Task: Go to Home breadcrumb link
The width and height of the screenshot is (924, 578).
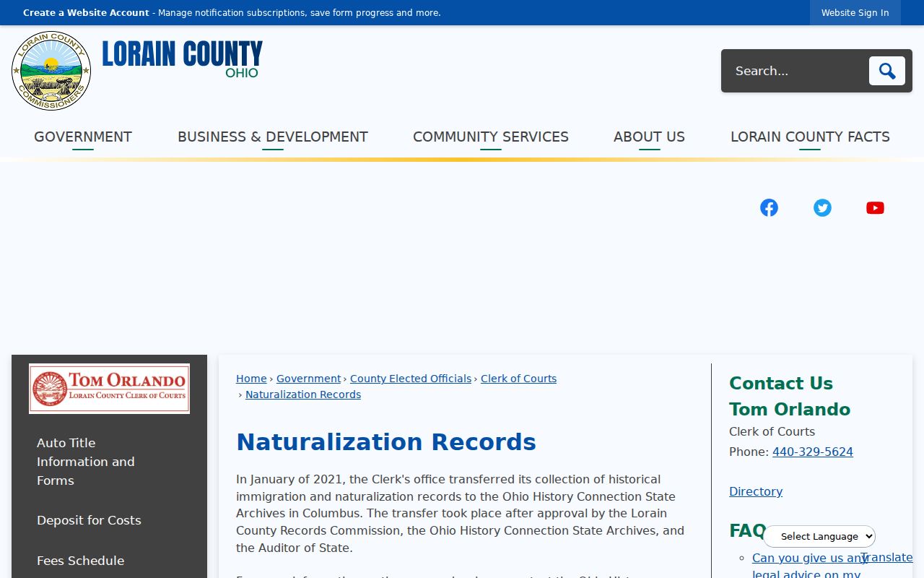Action: tap(251, 379)
